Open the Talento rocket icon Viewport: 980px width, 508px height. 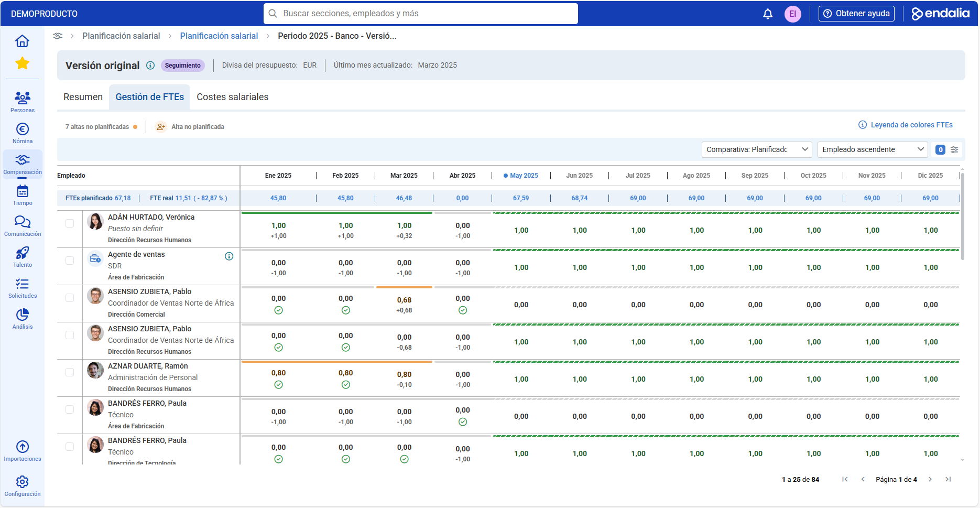(x=23, y=253)
